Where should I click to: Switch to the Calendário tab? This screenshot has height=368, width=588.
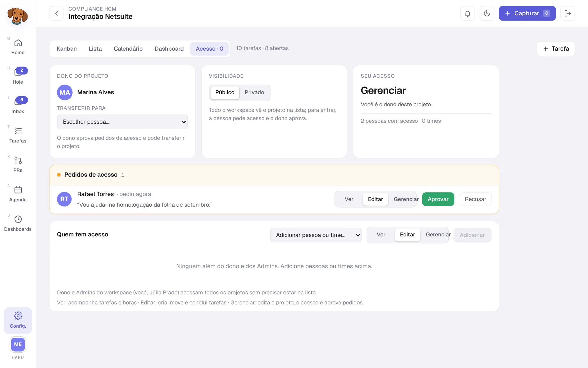pos(128,49)
